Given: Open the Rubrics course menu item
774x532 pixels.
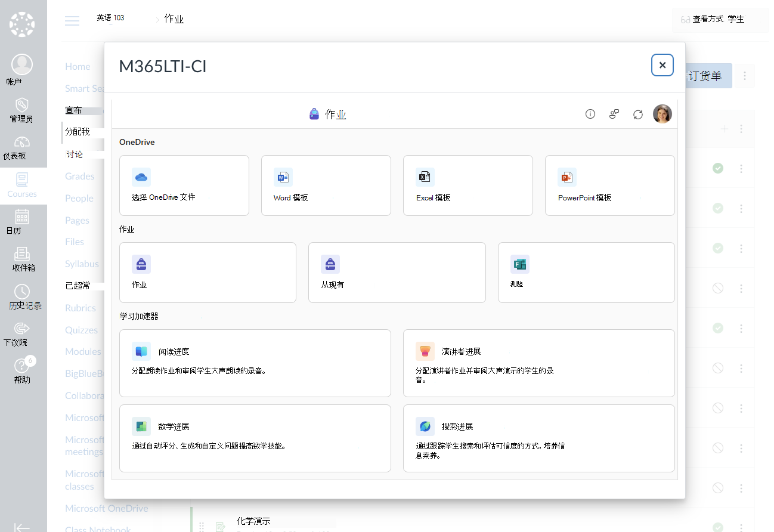Looking at the screenshot, I should click(81, 308).
